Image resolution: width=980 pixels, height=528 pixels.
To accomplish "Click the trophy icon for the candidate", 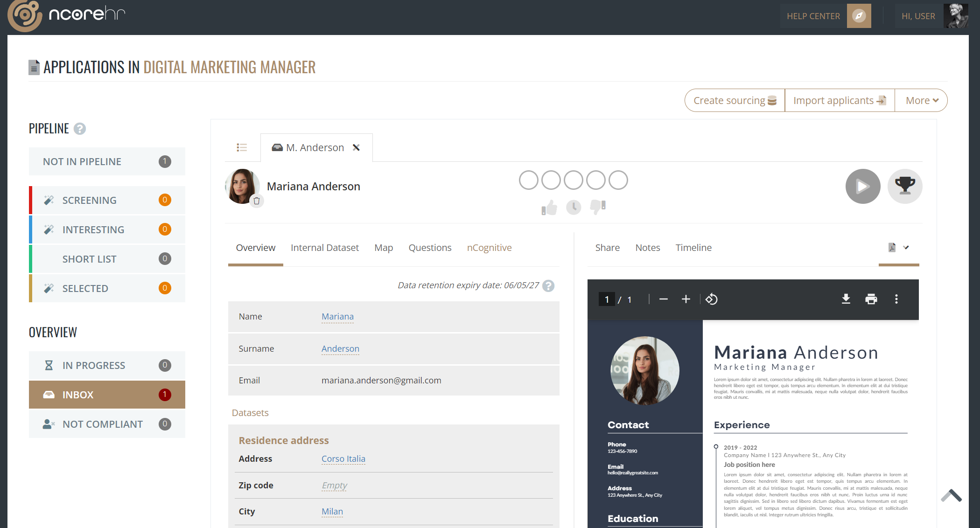I will click(x=905, y=186).
